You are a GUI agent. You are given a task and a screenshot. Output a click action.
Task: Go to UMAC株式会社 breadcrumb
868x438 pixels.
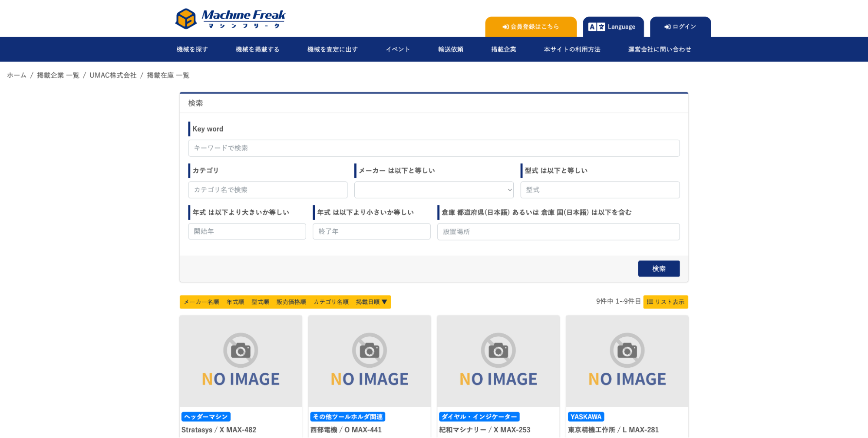[113, 76]
